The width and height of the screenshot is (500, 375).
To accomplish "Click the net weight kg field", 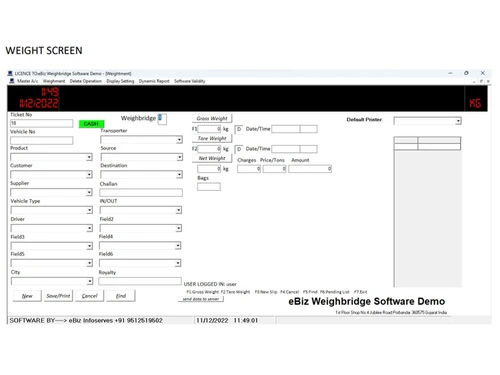I will 209,169.
